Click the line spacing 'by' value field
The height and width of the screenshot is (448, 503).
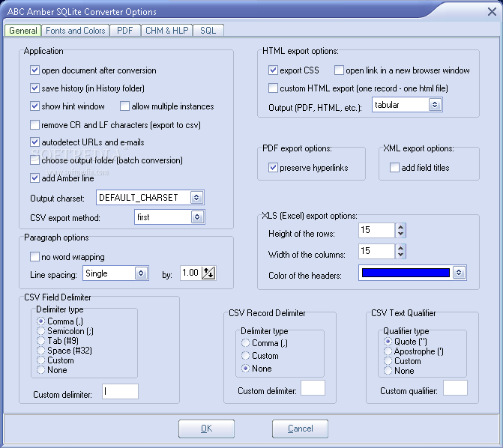tap(191, 273)
